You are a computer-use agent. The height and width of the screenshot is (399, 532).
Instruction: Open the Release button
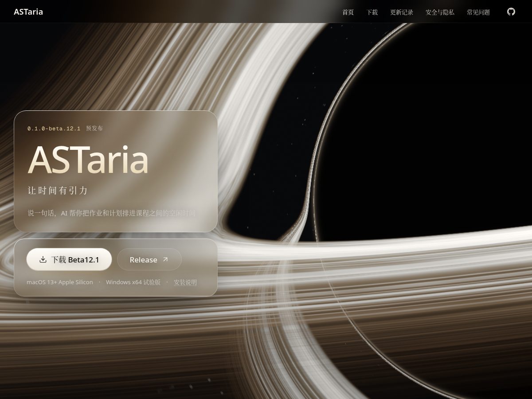[149, 259]
